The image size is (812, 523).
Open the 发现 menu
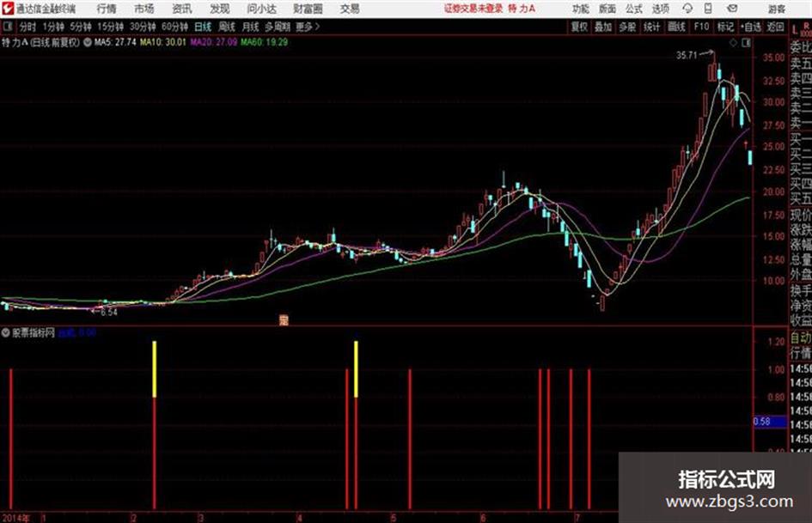click(x=220, y=9)
